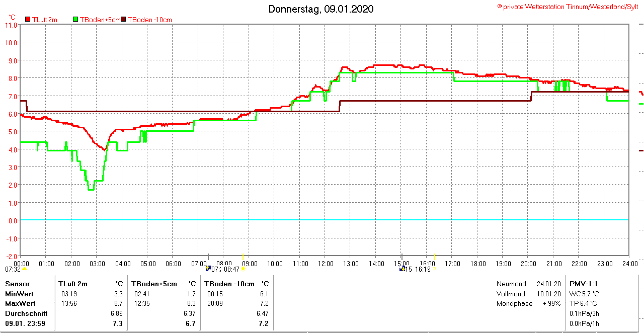The width and height of the screenshot is (644, 333).
Task: Click the dark red TBoden -10cm legend square
Action: click(124, 20)
